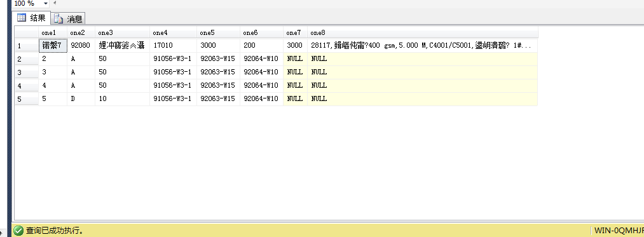The width and height of the screenshot is (644, 237).
Task: Click the A cell in row 4
Action: tap(81, 86)
